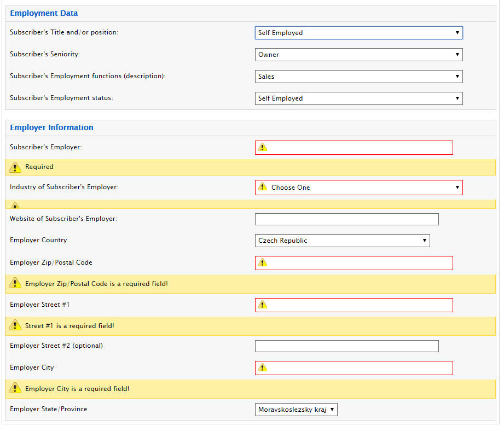
Task: Open Employer Country dropdown showing Czech Republic
Action: [x=342, y=241]
